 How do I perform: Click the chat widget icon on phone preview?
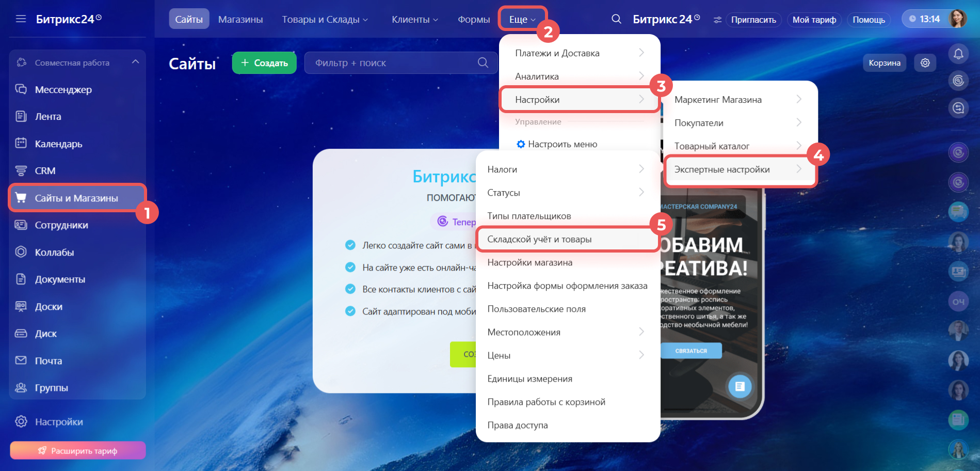pos(740,386)
